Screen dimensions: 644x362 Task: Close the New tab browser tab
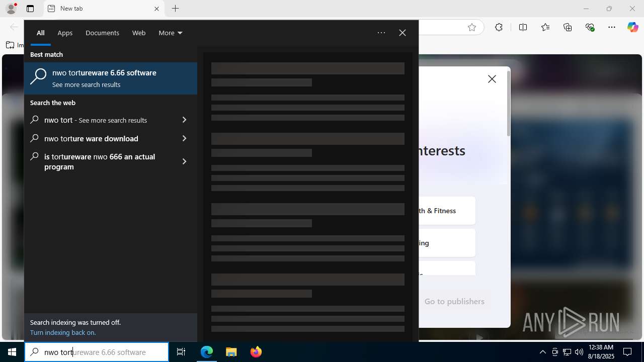pyautogui.click(x=156, y=9)
